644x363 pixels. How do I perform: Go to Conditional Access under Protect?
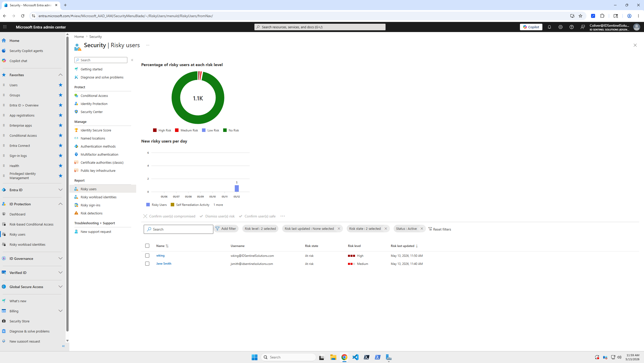coord(94,96)
